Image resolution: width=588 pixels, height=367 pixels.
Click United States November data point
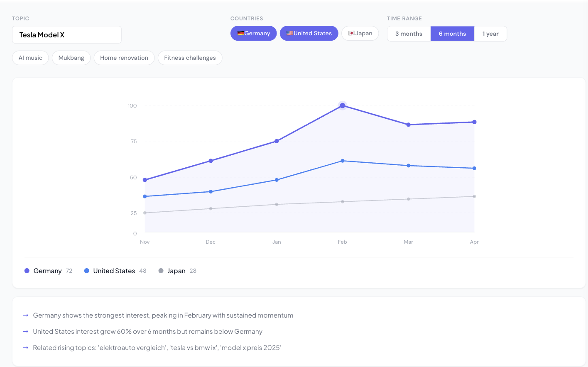(x=145, y=196)
